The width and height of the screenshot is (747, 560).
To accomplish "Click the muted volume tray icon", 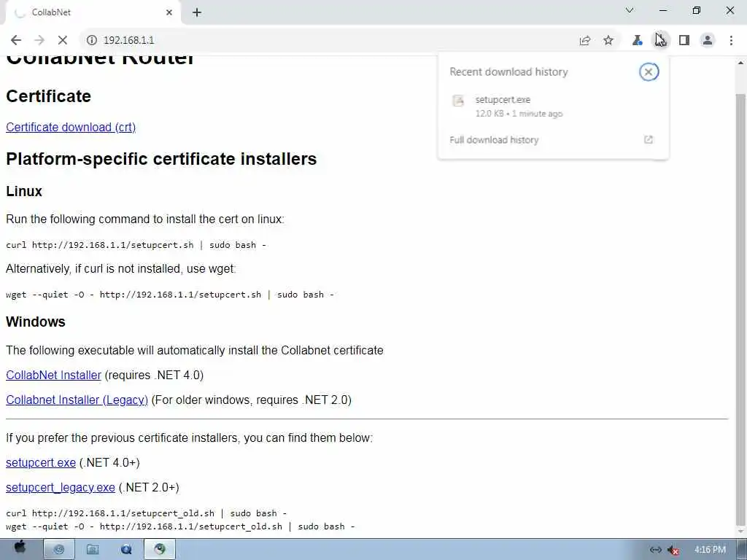I will pyautogui.click(x=673, y=550).
